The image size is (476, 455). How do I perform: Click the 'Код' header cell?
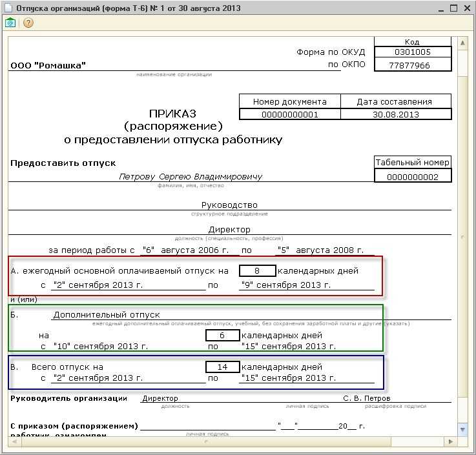tap(413, 42)
